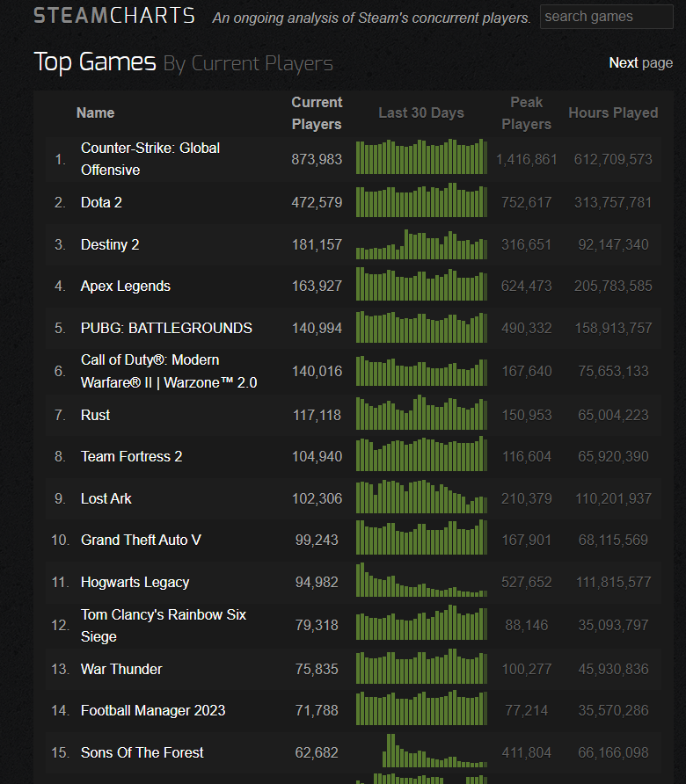Screen dimensions: 686x784
Task: Open Counter-Strike: Global Offensive game page
Action: click(150, 159)
